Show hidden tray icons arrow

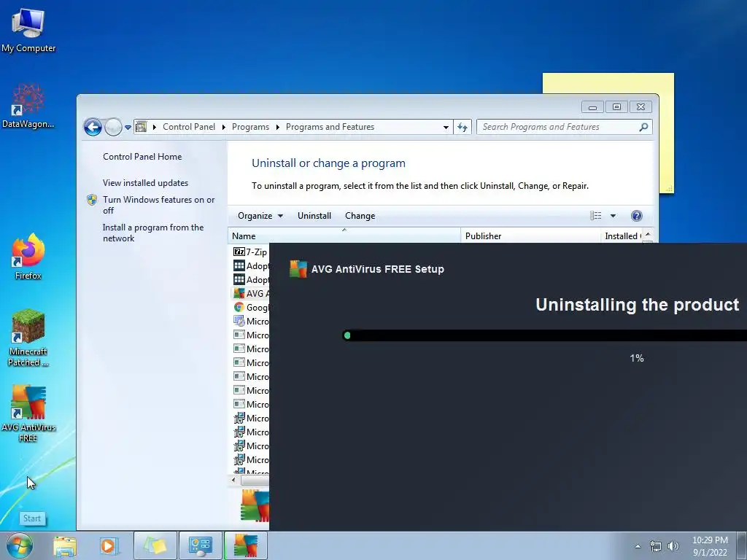[x=638, y=546]
